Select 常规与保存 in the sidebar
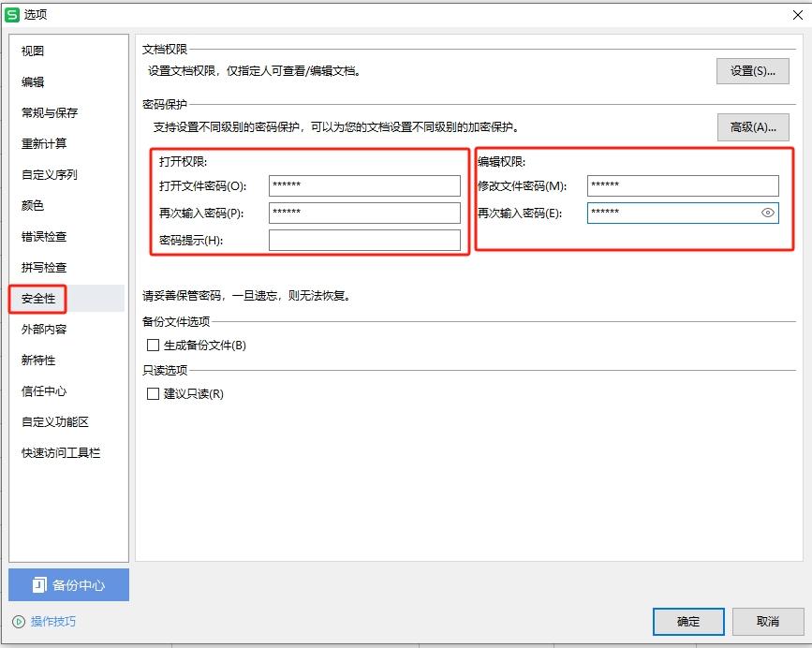This screenshot has height=648, width=812. point(50,112)
